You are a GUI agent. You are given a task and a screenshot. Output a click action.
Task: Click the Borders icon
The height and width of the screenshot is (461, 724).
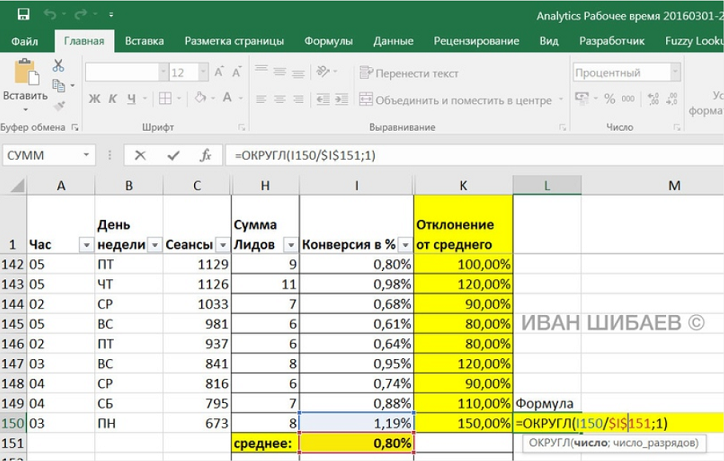pos(165,98)
